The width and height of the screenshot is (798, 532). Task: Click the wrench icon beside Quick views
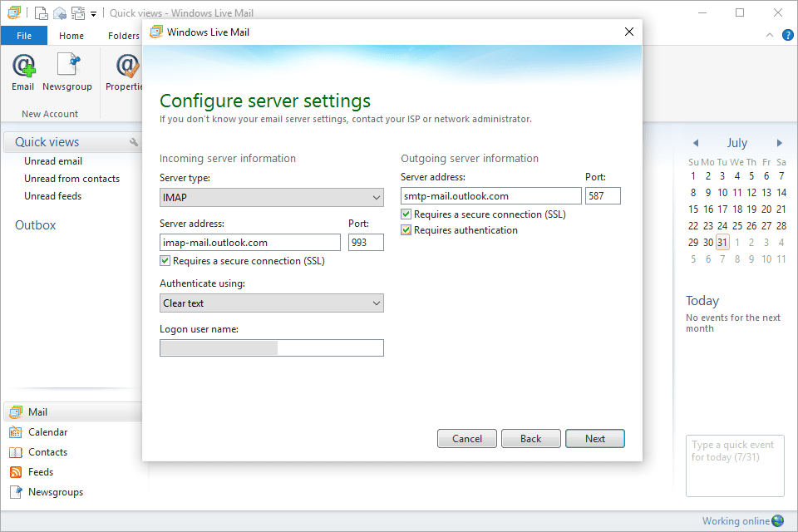tap(134, 142)
